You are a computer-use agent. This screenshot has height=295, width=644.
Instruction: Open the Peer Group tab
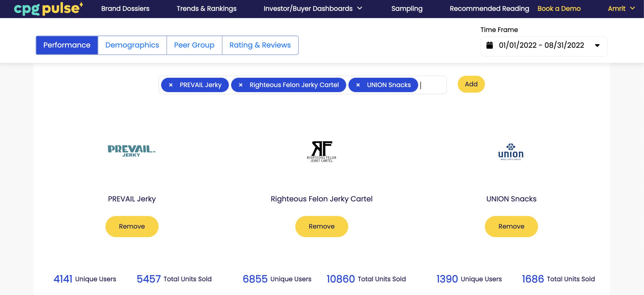[x=194, y=45]
